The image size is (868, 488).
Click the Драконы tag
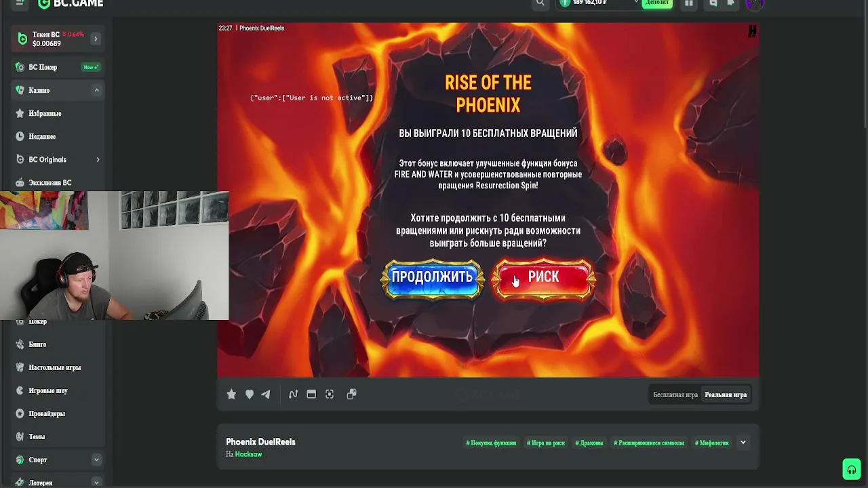point(589,443)
